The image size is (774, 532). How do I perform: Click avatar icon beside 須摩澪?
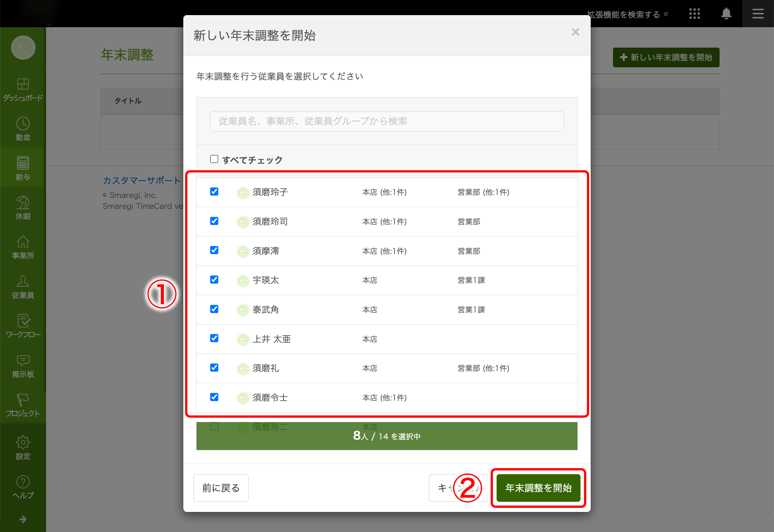tap(243, 251)
